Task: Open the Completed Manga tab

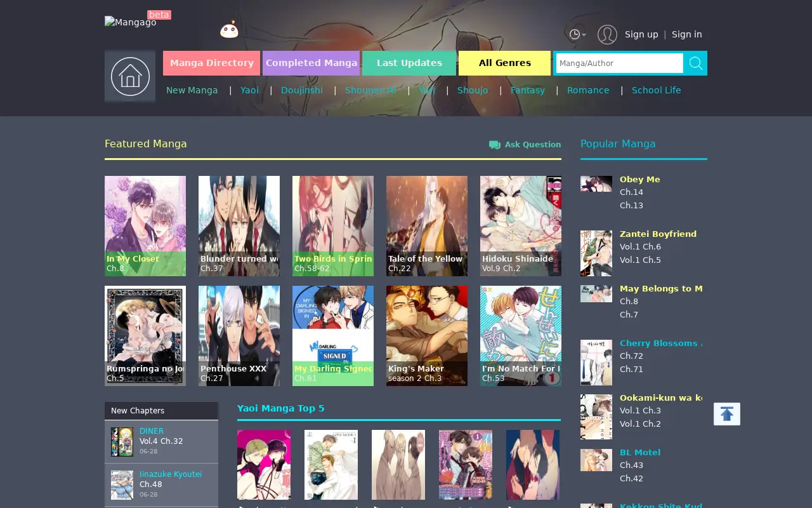Action: coord(311,63)
